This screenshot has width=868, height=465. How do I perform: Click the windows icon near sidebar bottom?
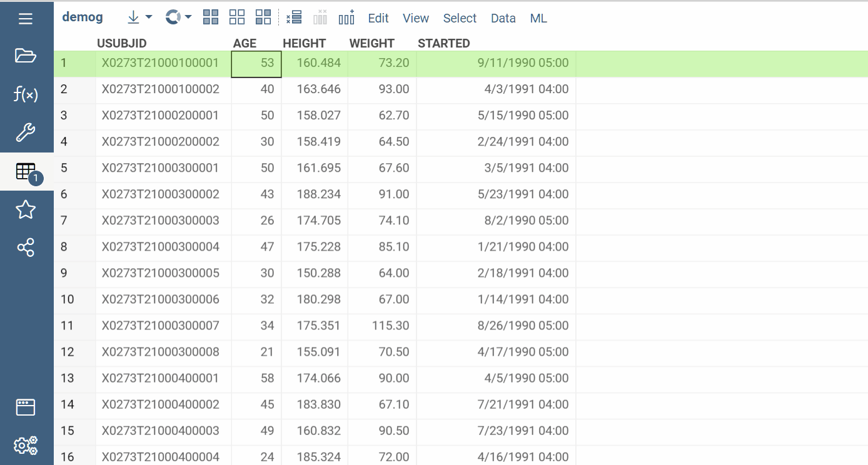pos(26,407)
